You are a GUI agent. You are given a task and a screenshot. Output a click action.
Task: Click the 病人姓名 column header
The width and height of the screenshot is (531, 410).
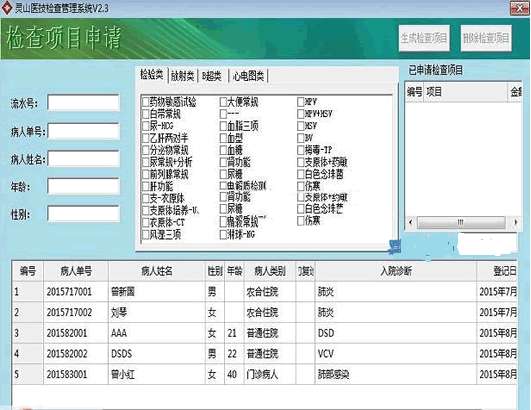(x=156, y=271)
